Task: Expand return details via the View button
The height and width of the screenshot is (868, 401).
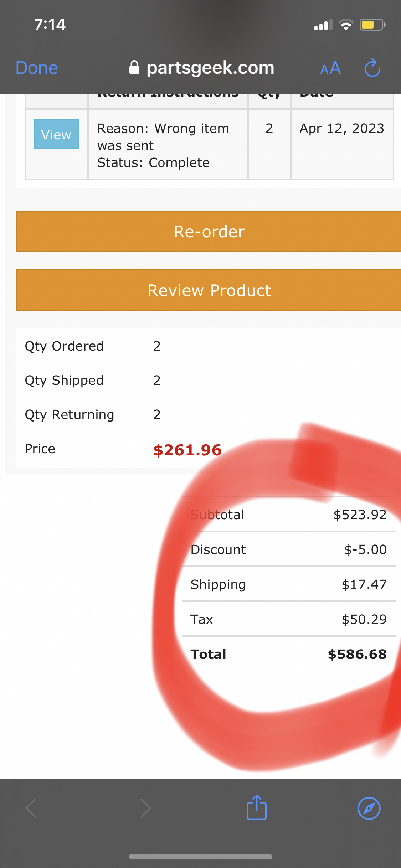Action: [56, 134]
